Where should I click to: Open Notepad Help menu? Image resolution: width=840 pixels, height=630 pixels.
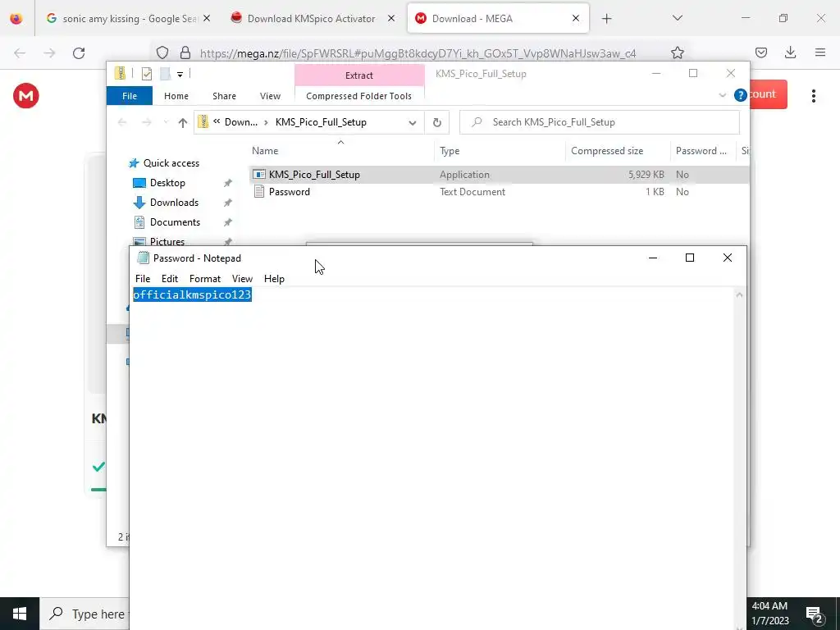(x=274, y=279)
